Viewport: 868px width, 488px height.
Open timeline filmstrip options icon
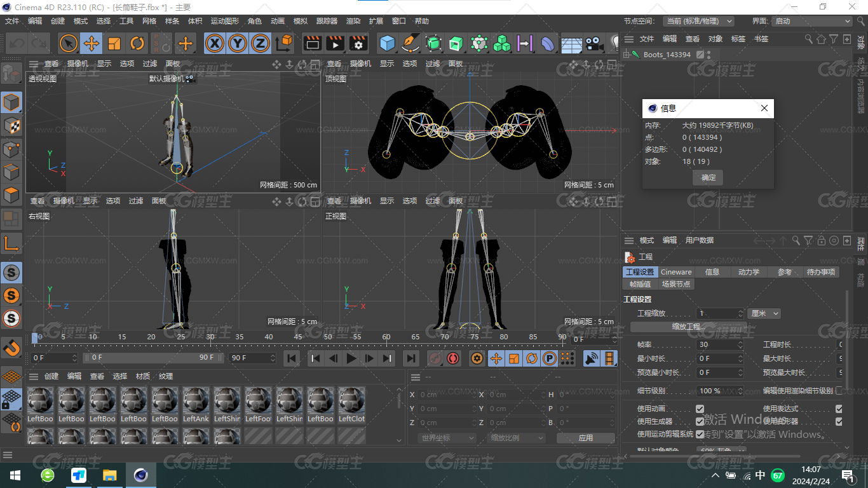[609, 358]
